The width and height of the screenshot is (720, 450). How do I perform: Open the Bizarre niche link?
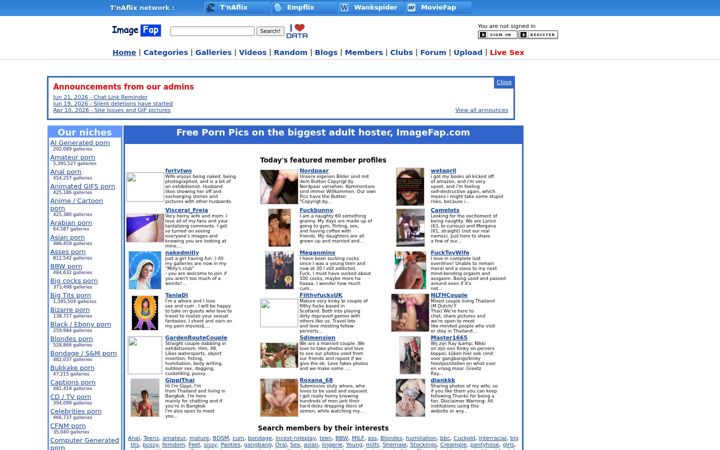(70, 310)
